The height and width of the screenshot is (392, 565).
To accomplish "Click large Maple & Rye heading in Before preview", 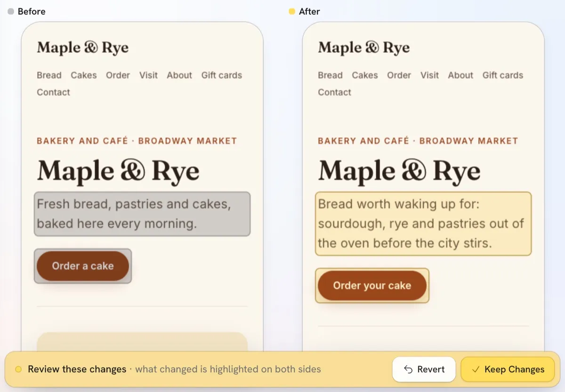I will (118, 171).
